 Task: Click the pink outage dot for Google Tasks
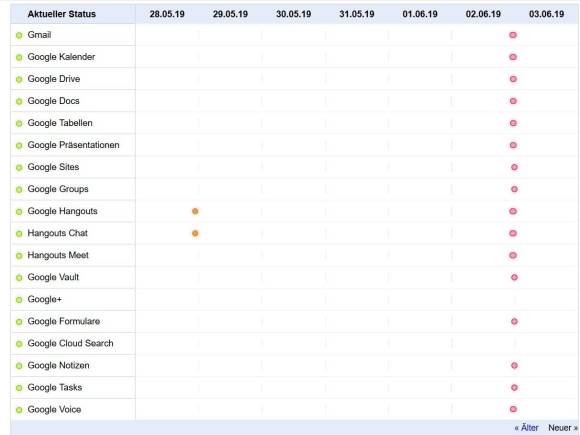pos(514,388)
